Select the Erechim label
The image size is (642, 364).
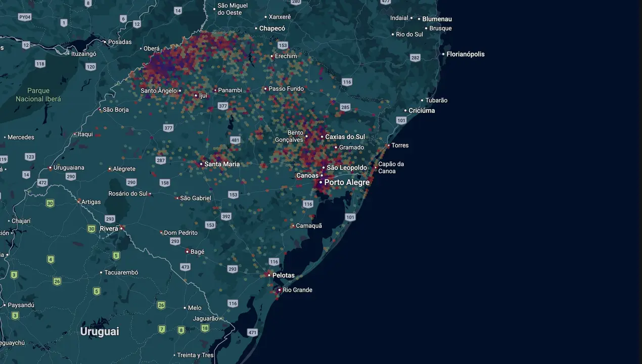[x=286, y=56]
